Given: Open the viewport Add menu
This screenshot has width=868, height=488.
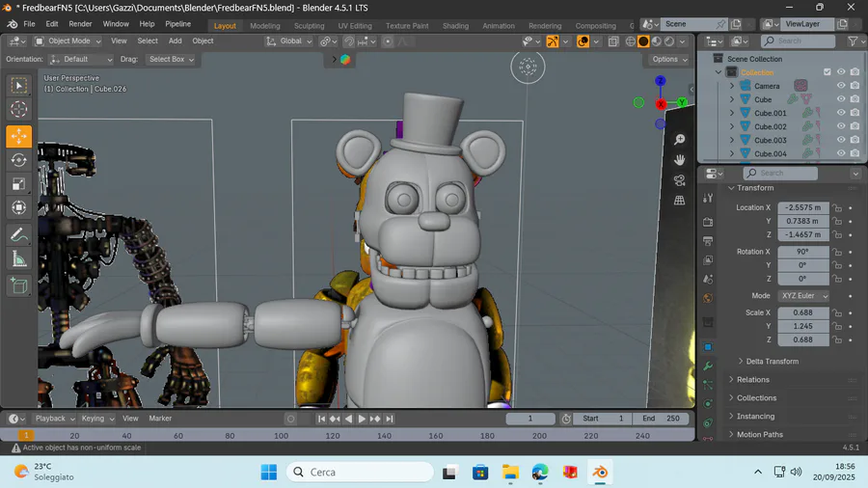Looking at the screenshot, I should click(175, 41).
